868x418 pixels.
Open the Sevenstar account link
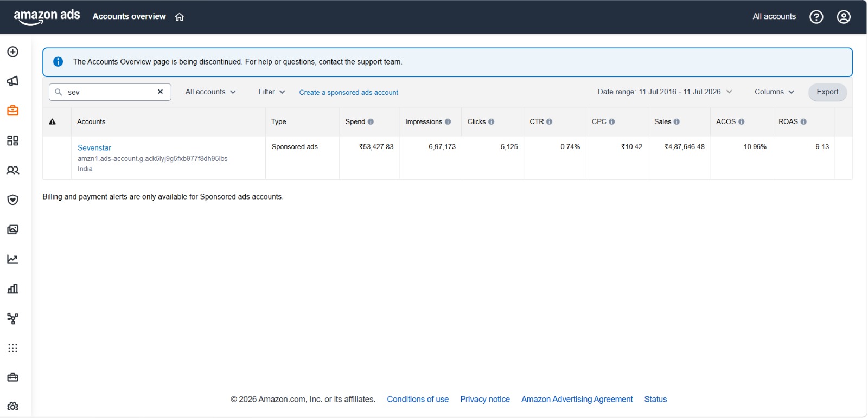point(94,148)
